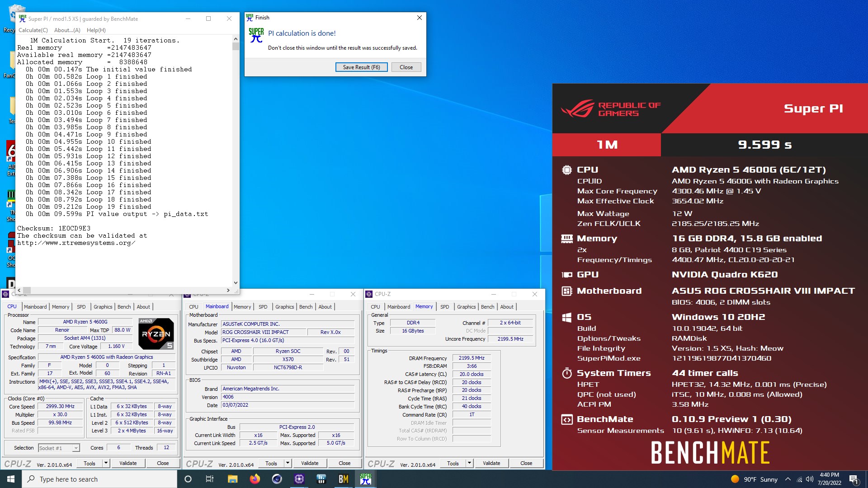Click the Super PI title bar icon

23,19
